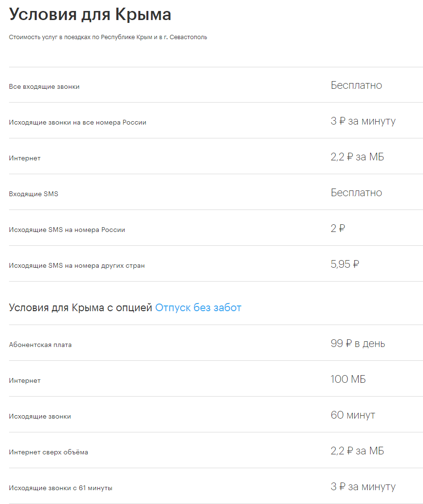This screenshot has height=504, width=423.
Task: Click the 'Бесплатно' value for incoming calls
Action: pos(356,85)
